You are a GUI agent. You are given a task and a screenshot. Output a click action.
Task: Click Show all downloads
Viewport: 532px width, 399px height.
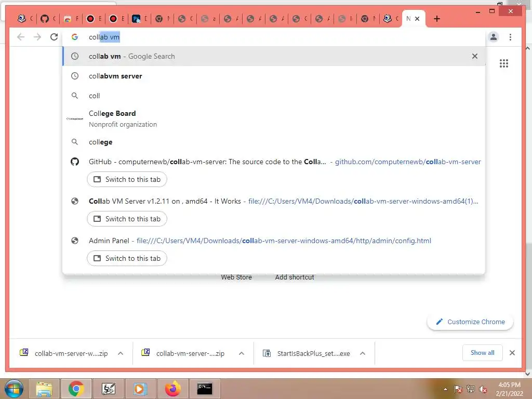pos(482,353)
